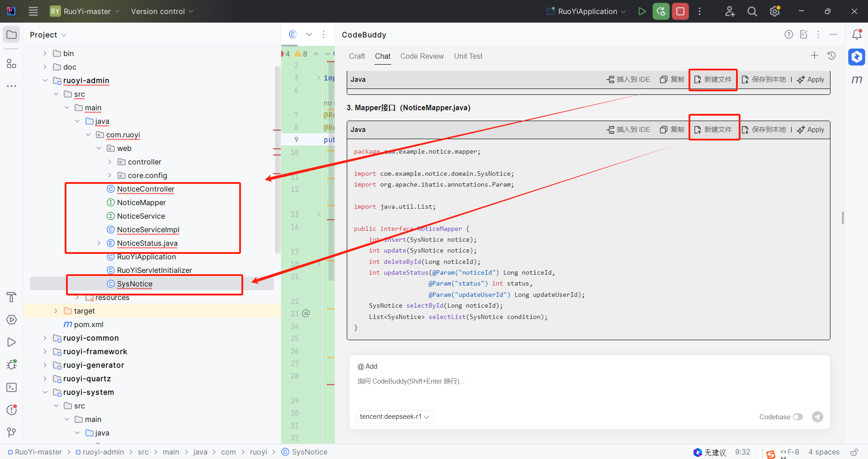Send the CodeBuddy message
The height and width of the screenshot is (459, 868).
(x=817, y=417)
